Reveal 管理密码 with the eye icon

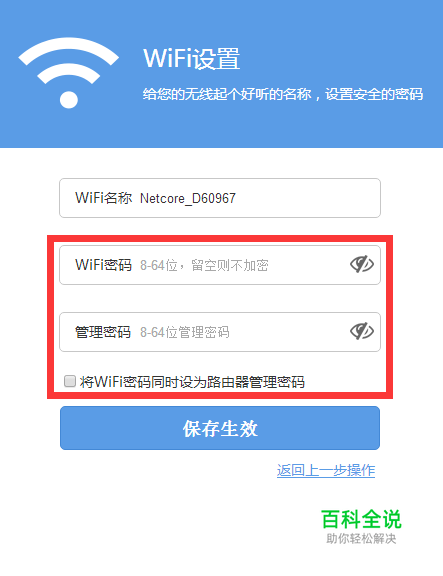(362, 331)
